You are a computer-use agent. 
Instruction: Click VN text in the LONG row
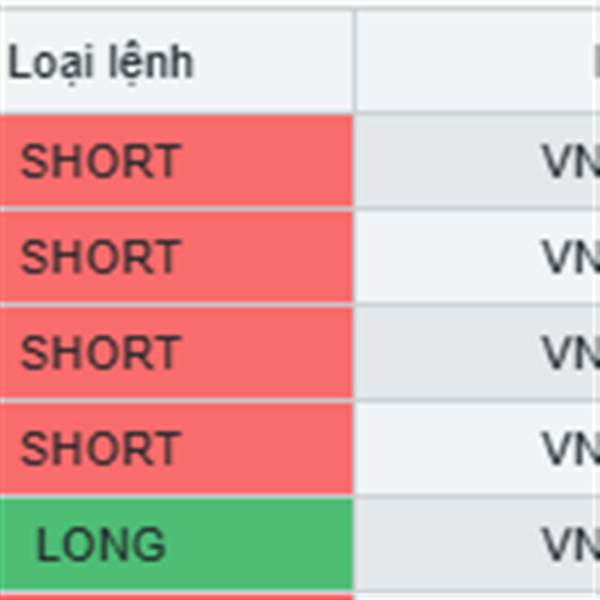point(571,544)
